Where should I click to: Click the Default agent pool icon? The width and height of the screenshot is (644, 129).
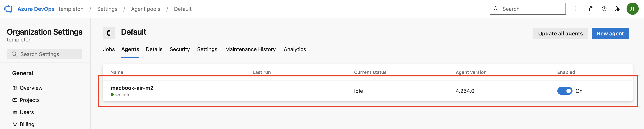point(109,33)
